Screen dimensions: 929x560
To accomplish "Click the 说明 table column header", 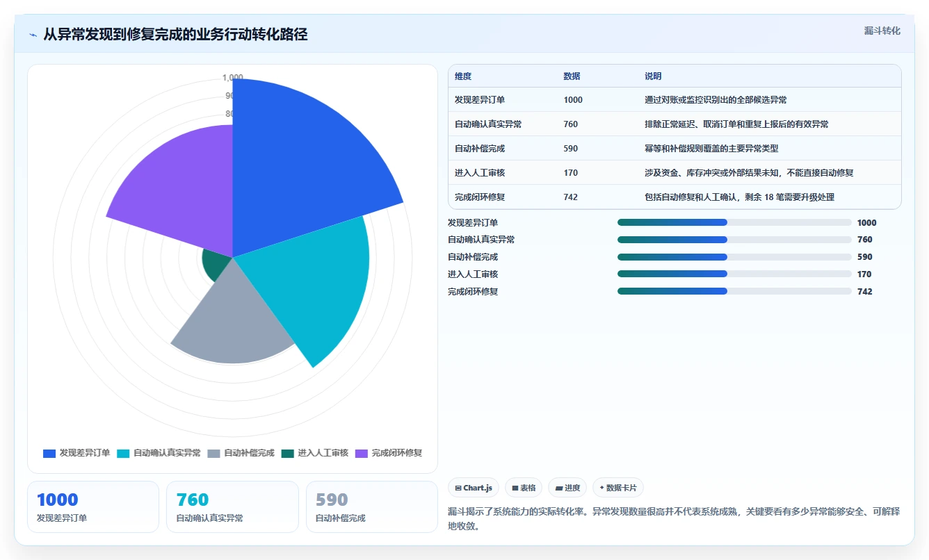I will (653, 76).
